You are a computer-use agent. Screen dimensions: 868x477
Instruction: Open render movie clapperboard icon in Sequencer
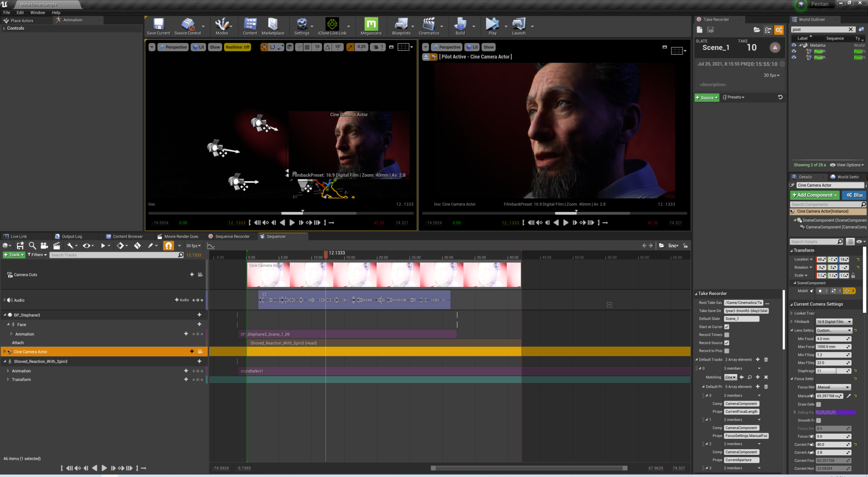point(56,246)
